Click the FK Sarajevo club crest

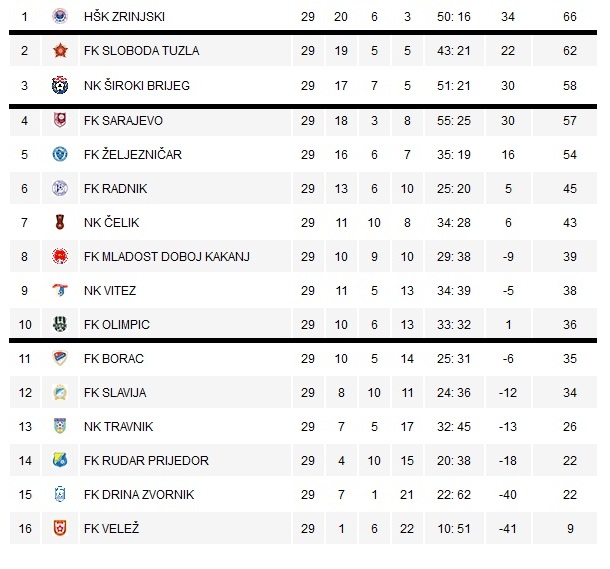pyautogui.click(x=59, y=120)
